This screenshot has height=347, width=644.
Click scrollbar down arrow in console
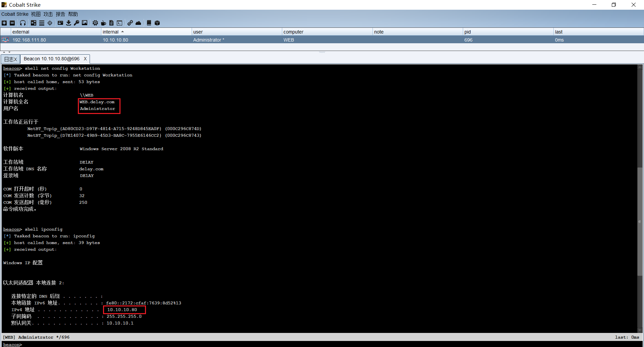coord(640,330)
